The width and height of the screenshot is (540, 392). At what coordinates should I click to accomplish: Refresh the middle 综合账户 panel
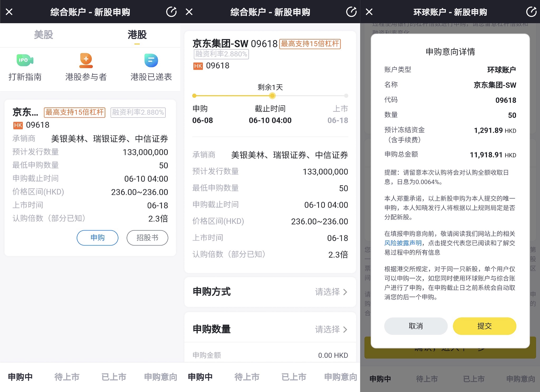point(351,12)
